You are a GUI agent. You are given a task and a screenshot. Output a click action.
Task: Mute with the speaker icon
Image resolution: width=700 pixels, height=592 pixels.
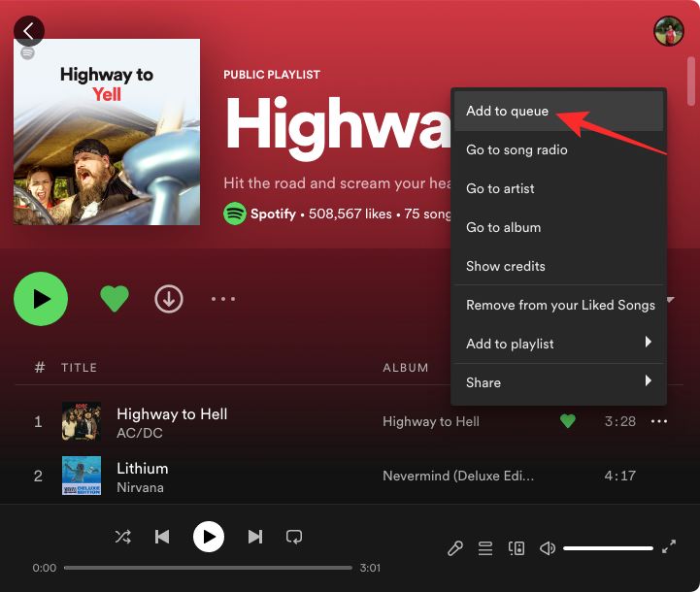click(548, 548)
